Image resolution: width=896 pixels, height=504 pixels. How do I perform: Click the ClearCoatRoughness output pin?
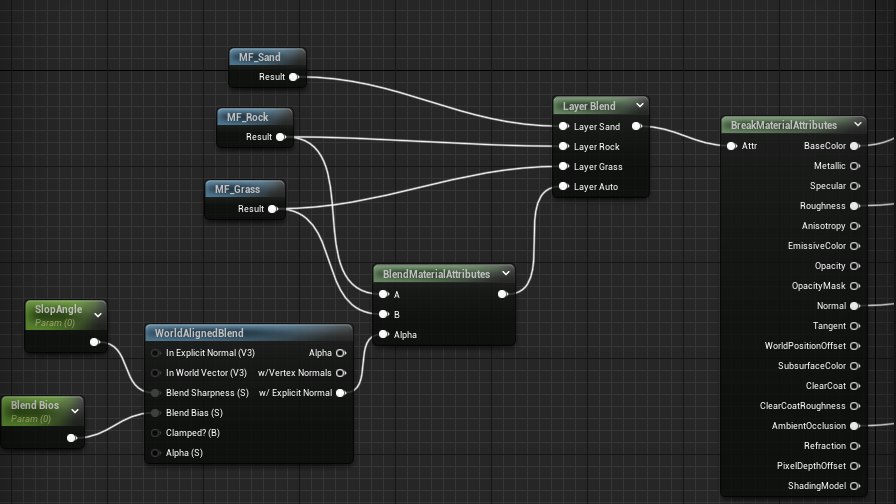point(855,406)
